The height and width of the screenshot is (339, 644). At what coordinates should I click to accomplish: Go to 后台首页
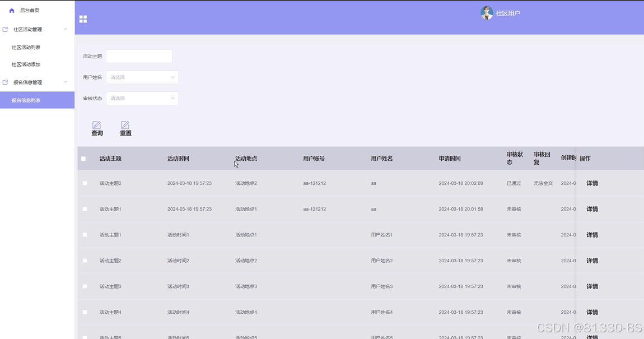pyautogui.click(x=30, y=11)
